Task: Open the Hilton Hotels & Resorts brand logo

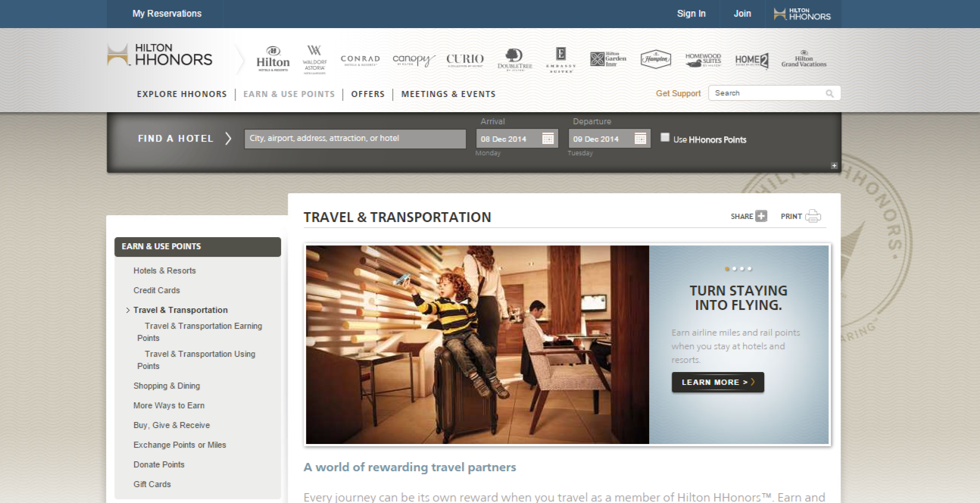Action: (x=273, y=59)
